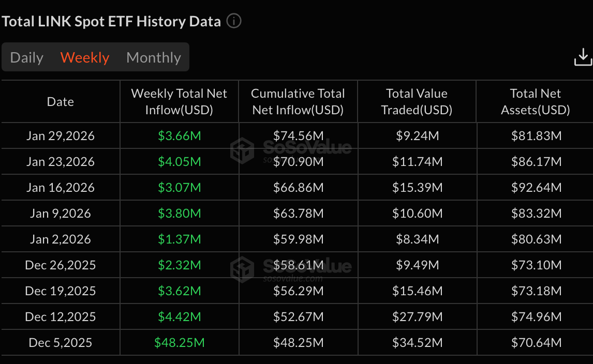Click the $3.80M weekly inflow value
Image resolution: width=593 pixels, height=364 pixels.
pyautogui.click(x=179, y=213)
